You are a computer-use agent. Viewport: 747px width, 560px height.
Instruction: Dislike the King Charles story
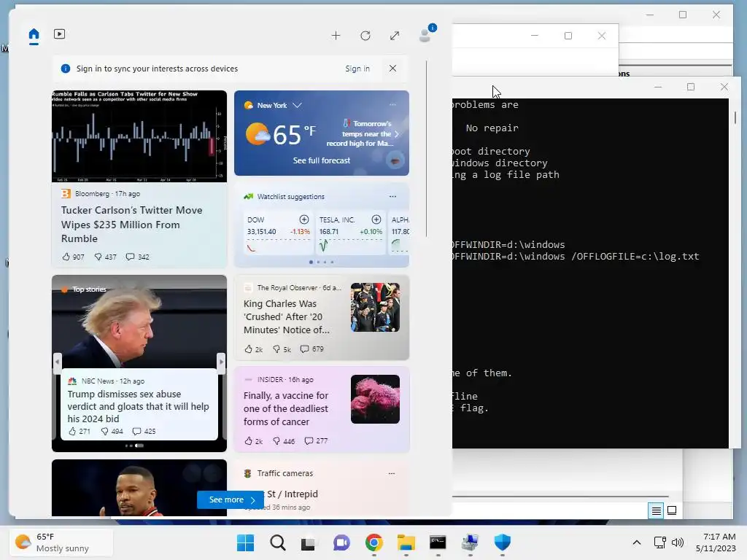[282, 349]
